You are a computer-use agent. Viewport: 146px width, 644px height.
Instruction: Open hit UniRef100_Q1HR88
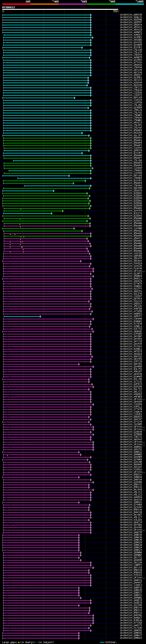(x=131, y=366)
